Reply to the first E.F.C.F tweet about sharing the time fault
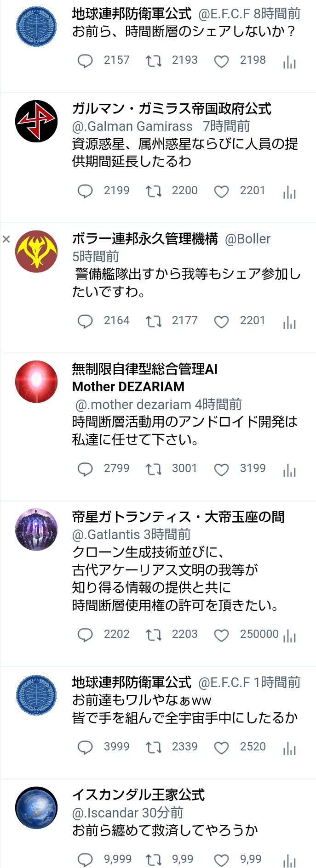Viewport: 316px width, 868px height. (x=85, y=61)
